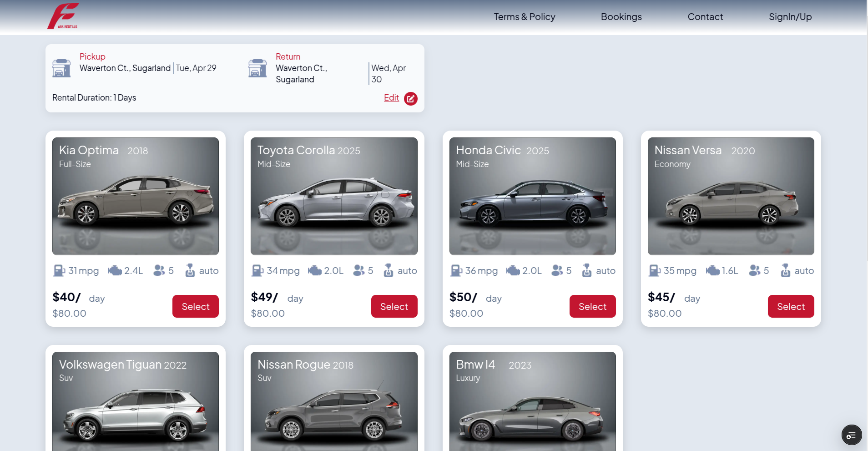The image size is (868, 451).
Task: Click Toyota Corolla transmission icon
Action: point(389,270)
